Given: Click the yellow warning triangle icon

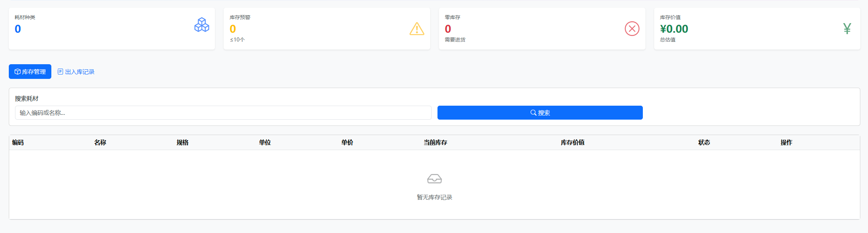Looking at the screenshot, I should pyautogui.click(x=417, y=29).
